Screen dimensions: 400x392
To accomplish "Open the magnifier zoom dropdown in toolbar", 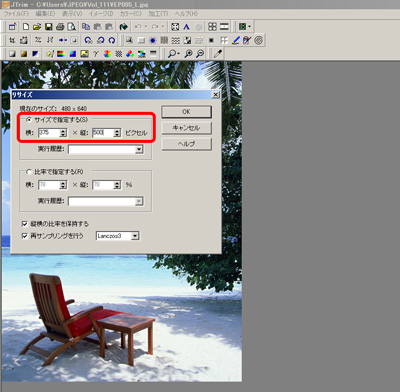I will [x=179, y=54].
